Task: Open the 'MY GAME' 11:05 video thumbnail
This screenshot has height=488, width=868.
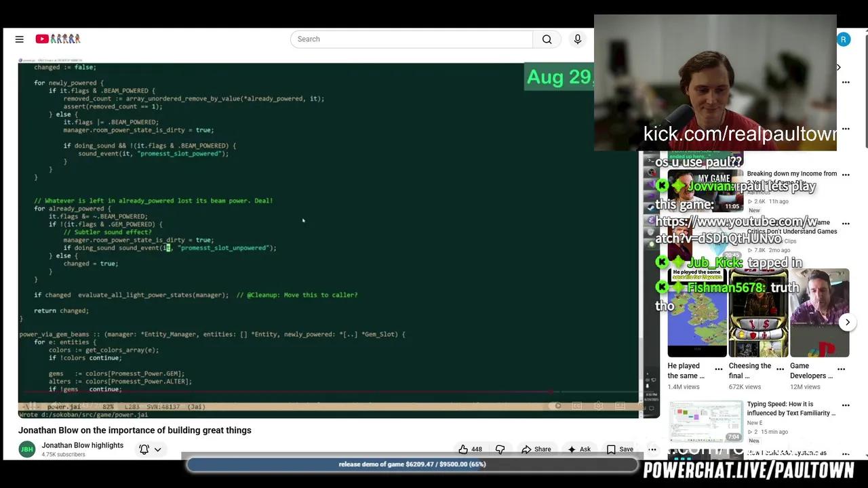Action: (x=705, y=192)
